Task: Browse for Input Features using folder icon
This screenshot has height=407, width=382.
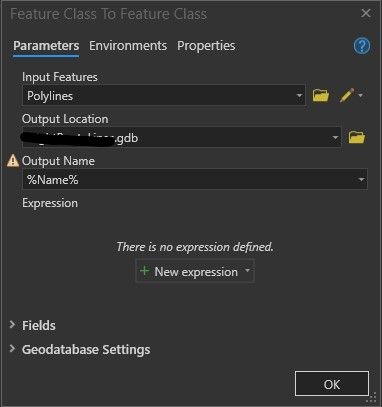Action: [321, 96]
